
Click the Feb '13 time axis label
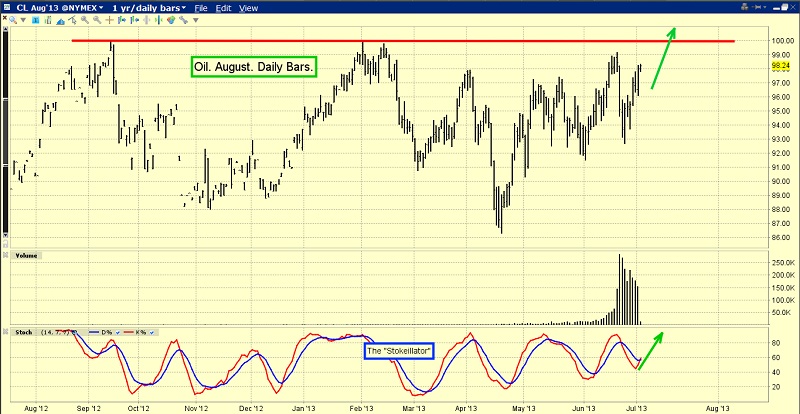(360, 408)
